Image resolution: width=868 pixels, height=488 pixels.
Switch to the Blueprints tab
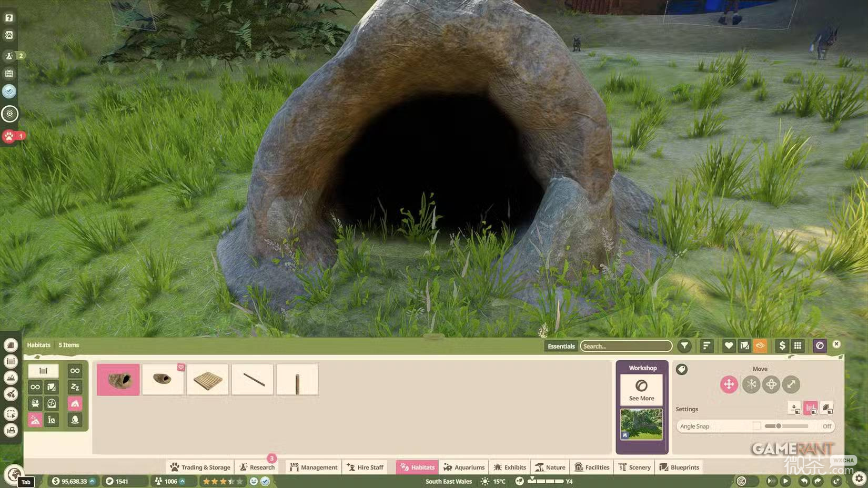679,467
